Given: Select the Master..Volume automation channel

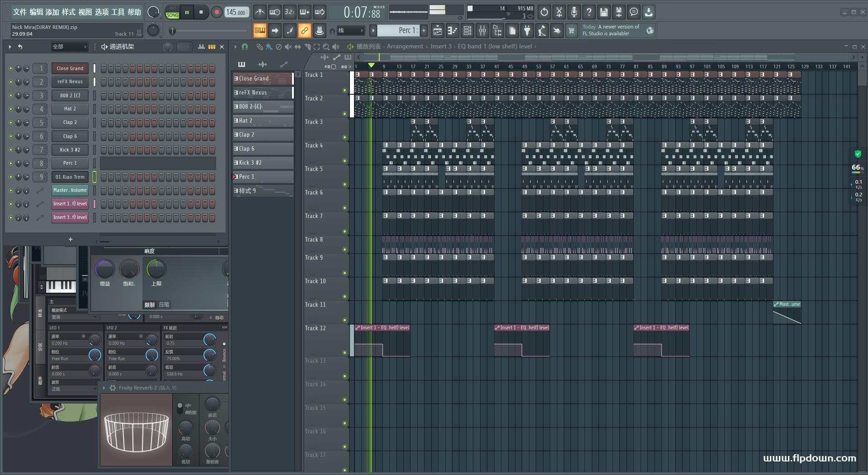Looking at the screenshot, I should click(x=70, y=190).
